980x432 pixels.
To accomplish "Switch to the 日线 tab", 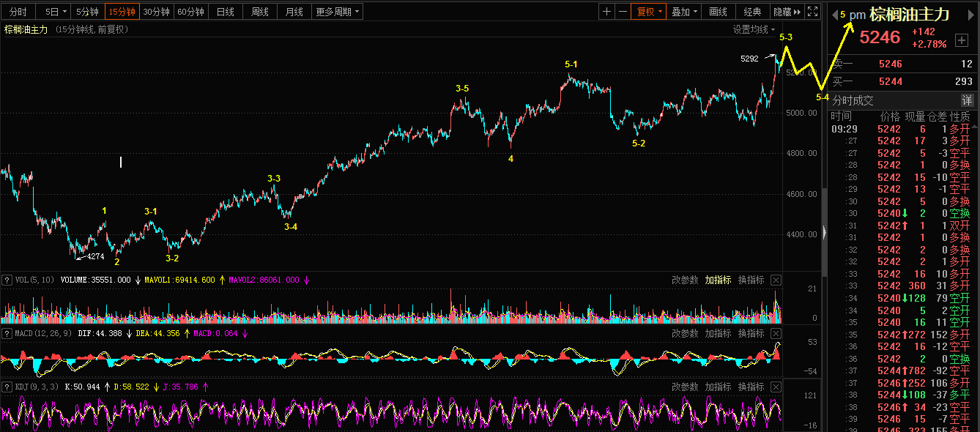I will (x=226, y=12).
